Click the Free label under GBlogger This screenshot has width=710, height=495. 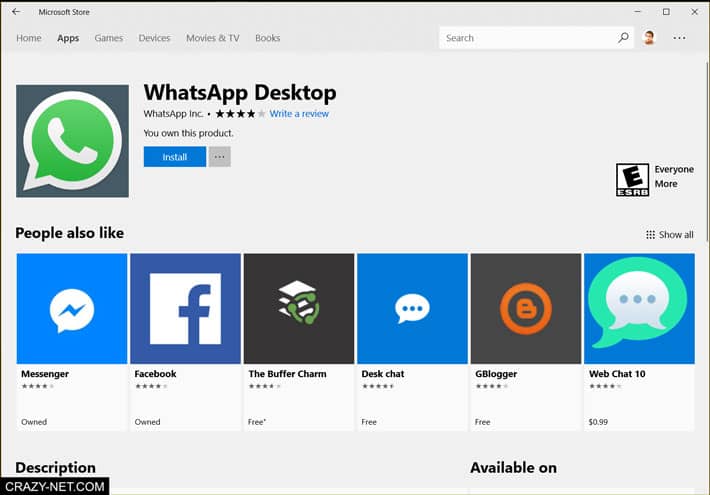[x=482, y=422]
